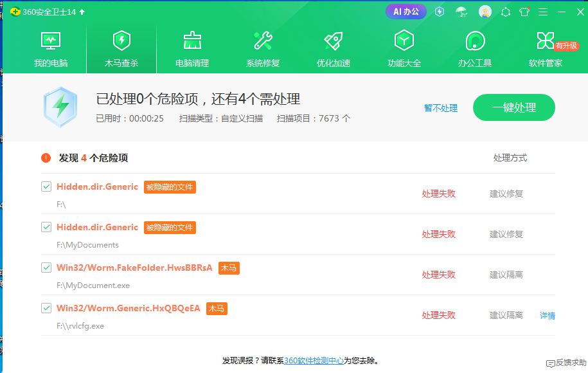
Task: Select threat name Win32/Worm.FakeFolder.HwsBBRsA
Action: (134, 268)
